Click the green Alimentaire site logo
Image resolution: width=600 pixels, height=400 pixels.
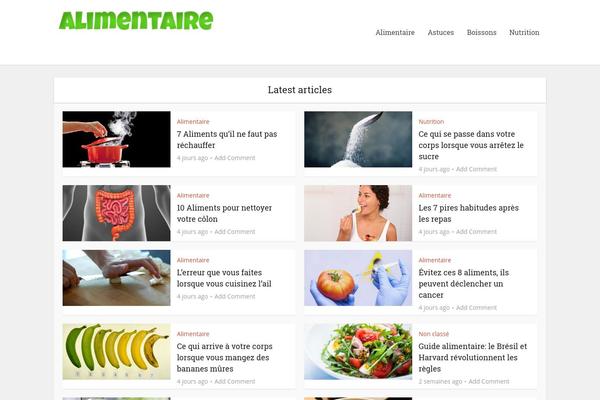click(x=136, y=21)
